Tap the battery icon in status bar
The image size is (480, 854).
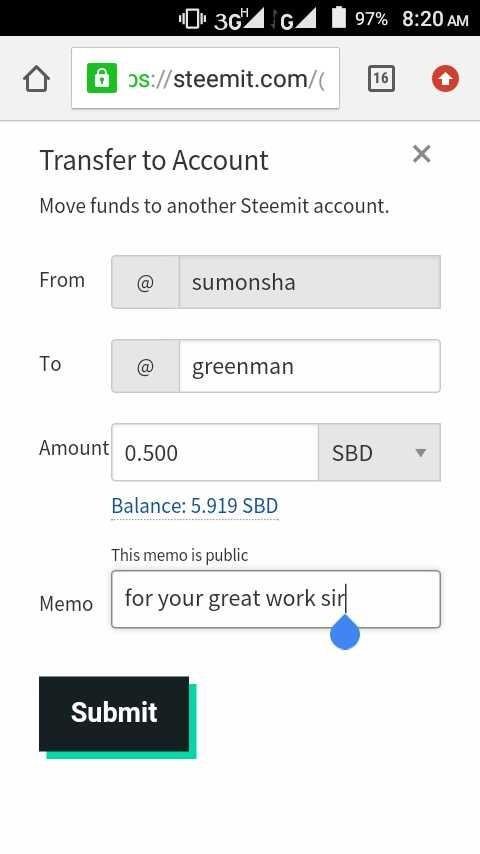339,17
